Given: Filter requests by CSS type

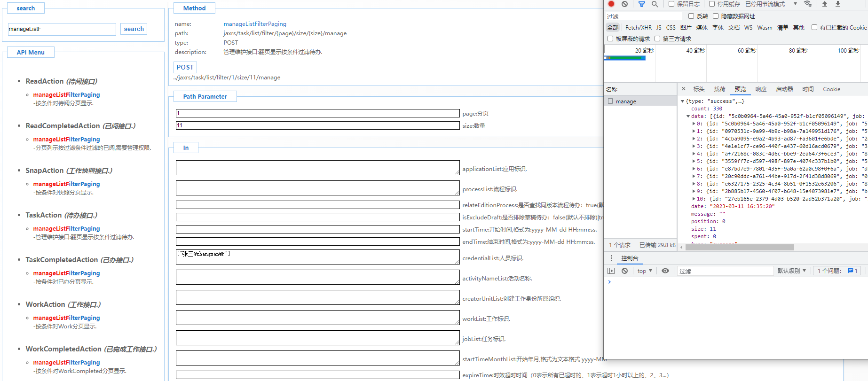Looking at the screenshot, I should coord(671,28).
